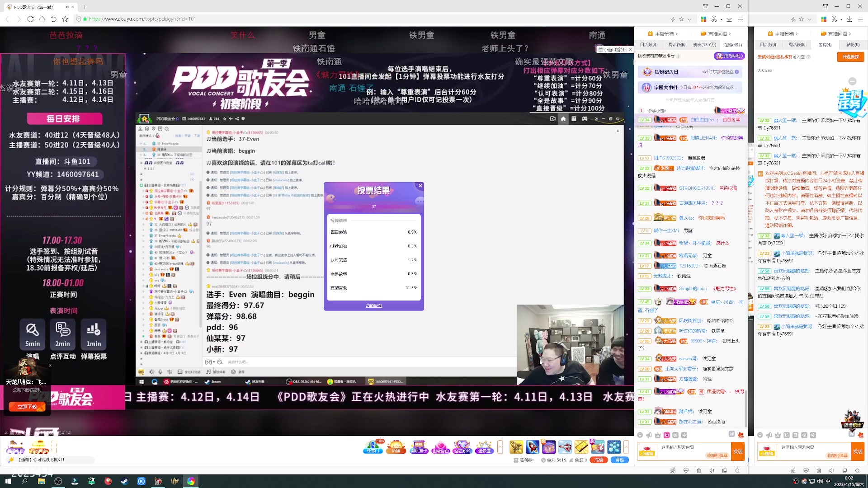Click the blue 背包 backpack button
This screenshot has width=868, height=488.
coord(619,460)
